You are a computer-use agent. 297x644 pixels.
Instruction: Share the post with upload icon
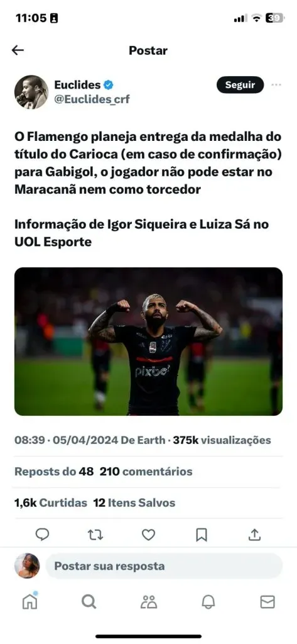click(254, 535)
